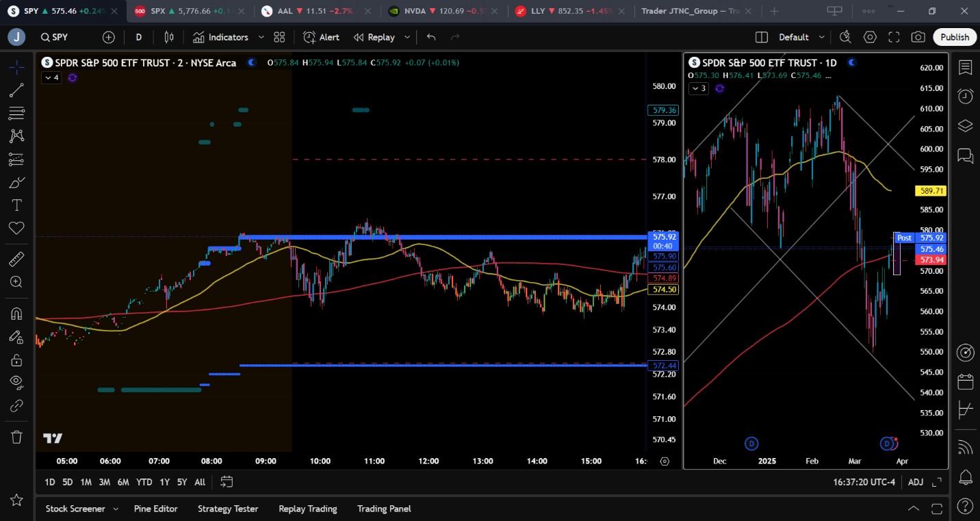Open the radar icon in right sidebar
This screenshot has height=521, width=980.
966,352
